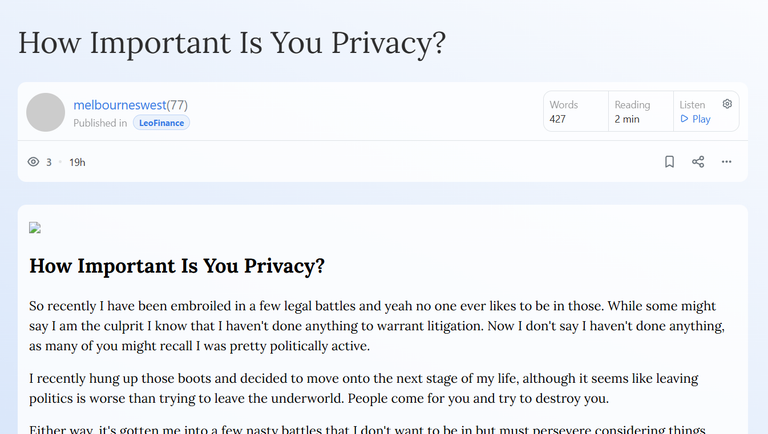Click the article body heading
The width and height of the screenshot is (768, 434).
tap(177, 266)
